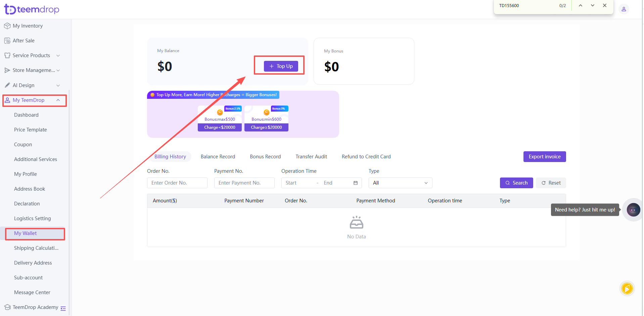Select the Charge<$20000 bonus card
644x316 pixels.
[220, 118]
